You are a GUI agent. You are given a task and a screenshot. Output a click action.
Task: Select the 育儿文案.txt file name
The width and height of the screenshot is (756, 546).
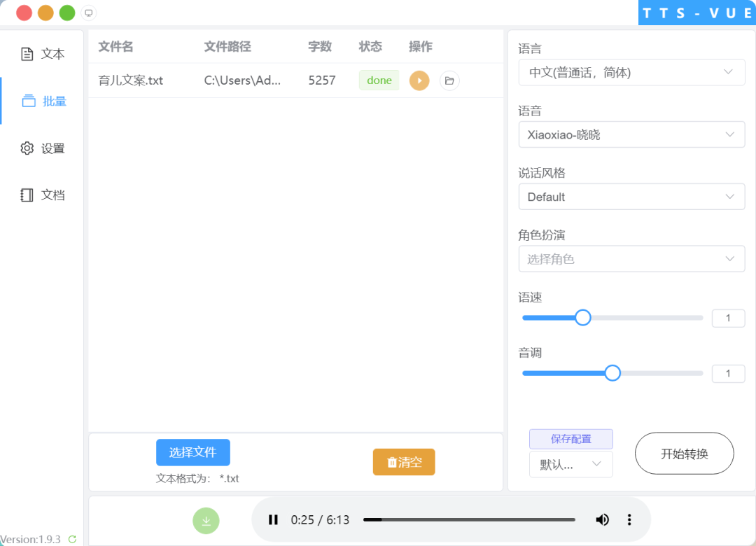[x=131, y=80]
